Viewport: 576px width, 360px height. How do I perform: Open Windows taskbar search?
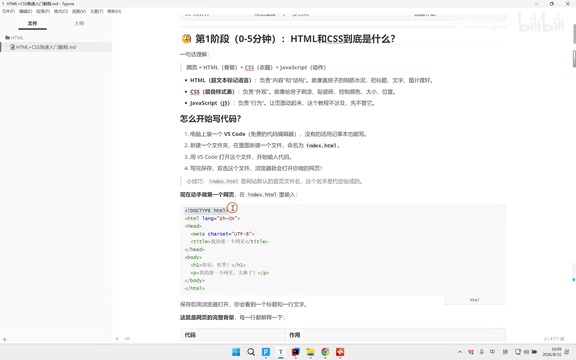click(251, 352)
